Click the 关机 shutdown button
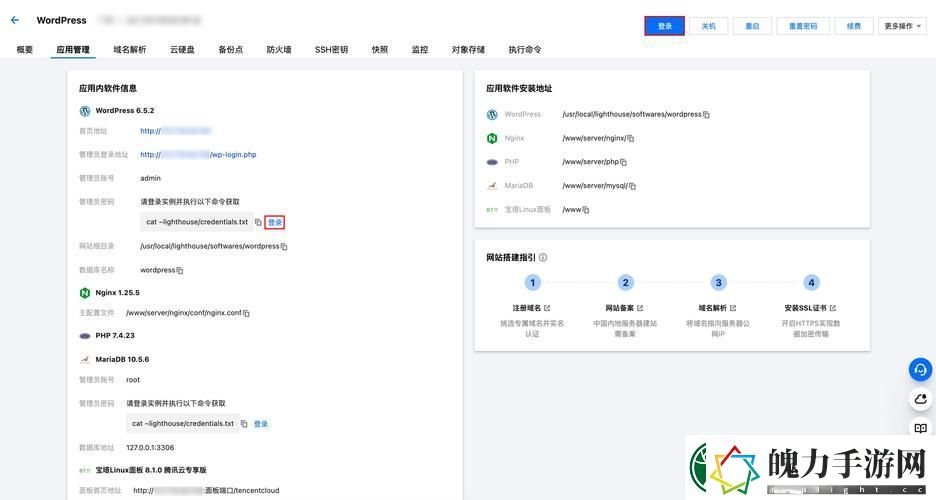The image size is (936, 500). (x=709, y=26)
